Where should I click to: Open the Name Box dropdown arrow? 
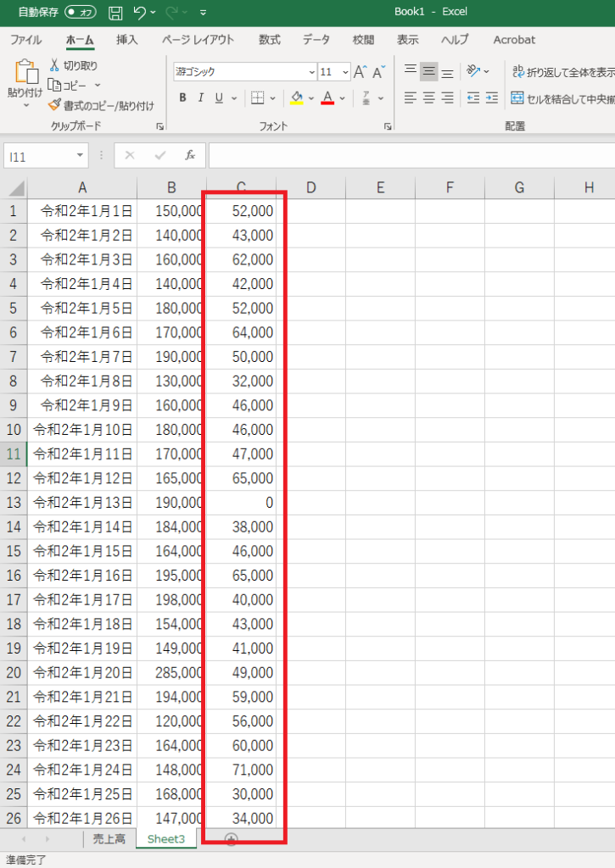(x=80, y=155)
